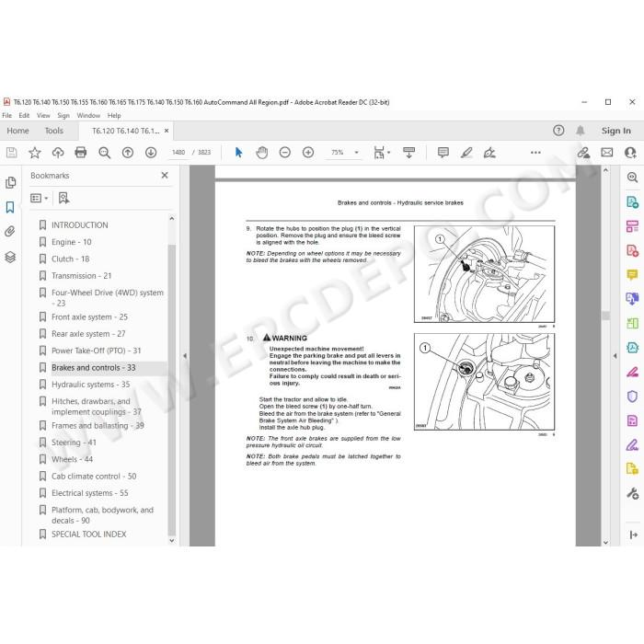Viewport: 644px width, 644px height.
Task: Toggle the Page Thumbnails panel
Action: click(10, 182)
